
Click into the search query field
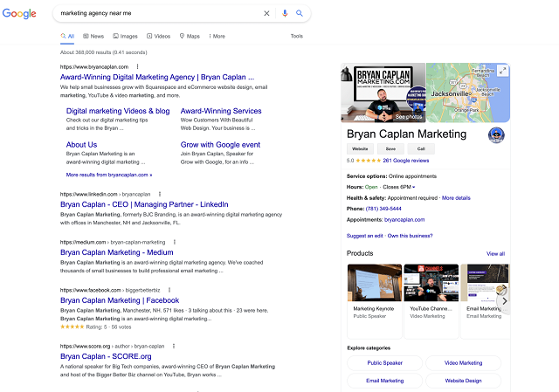(159, 13)
